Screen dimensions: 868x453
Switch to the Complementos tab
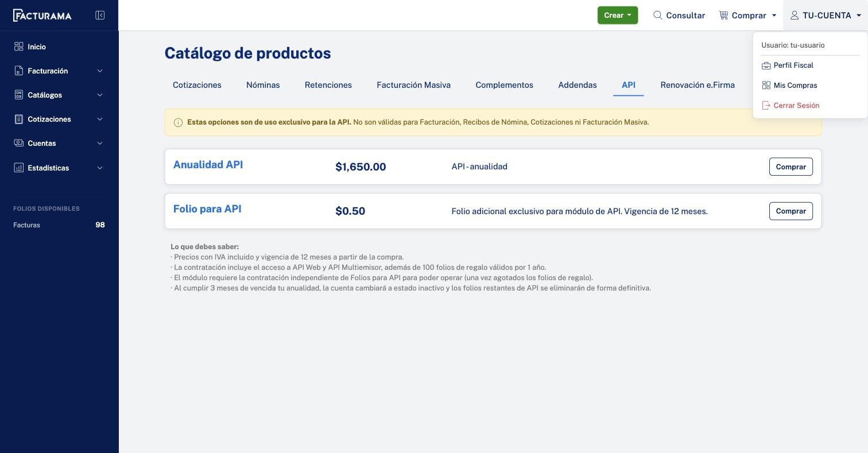[x=504, y=85]
